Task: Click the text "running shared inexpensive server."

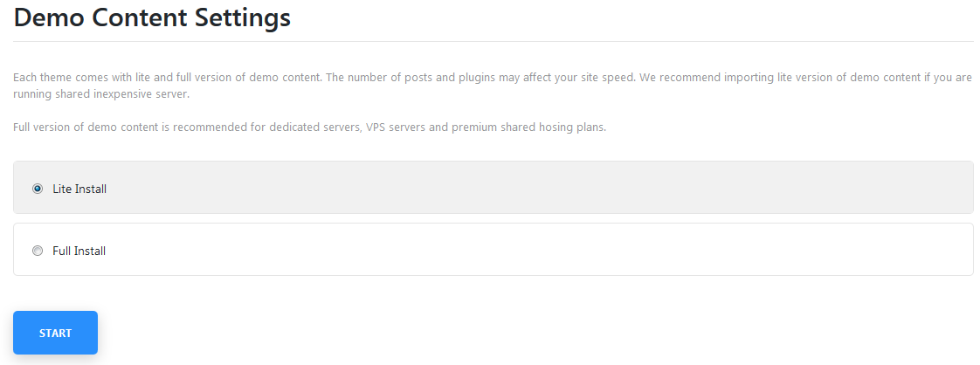Action: tap(101, 95)
